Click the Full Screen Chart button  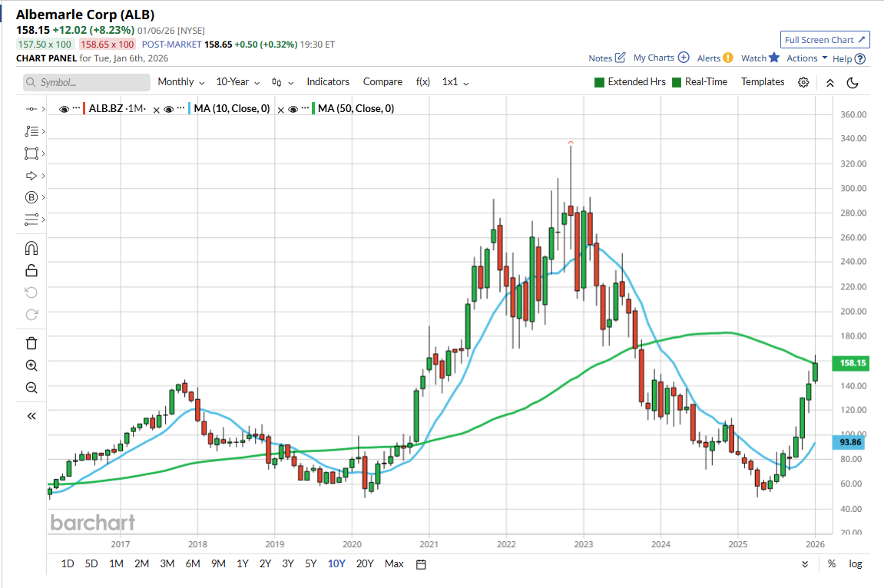click(x=825, y=40)
